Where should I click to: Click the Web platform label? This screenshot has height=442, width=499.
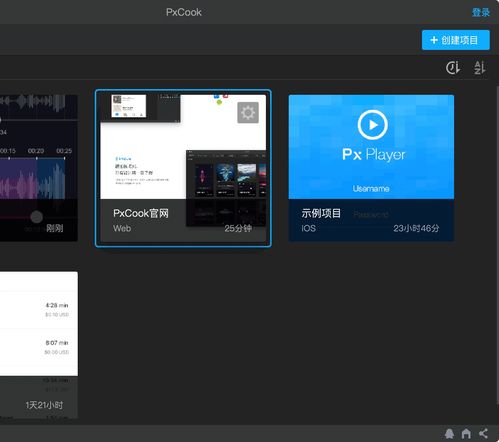pos(122,228)
